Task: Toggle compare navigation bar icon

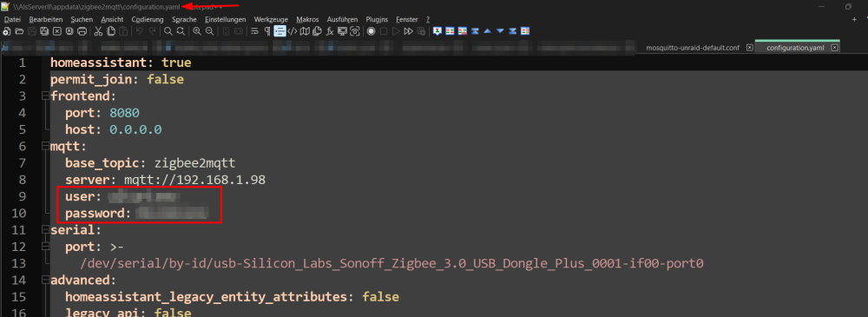Action: (525, 31)
